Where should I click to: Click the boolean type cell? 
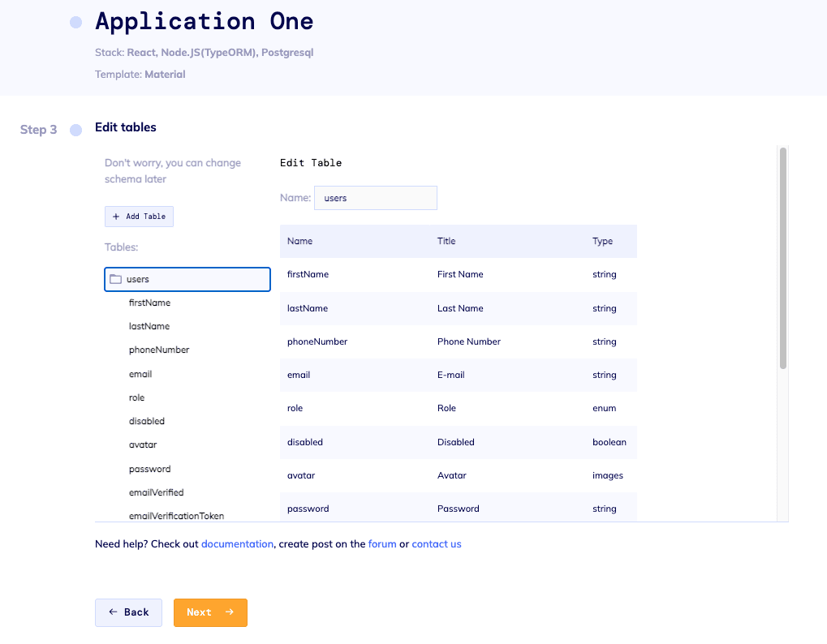(609, 442)
